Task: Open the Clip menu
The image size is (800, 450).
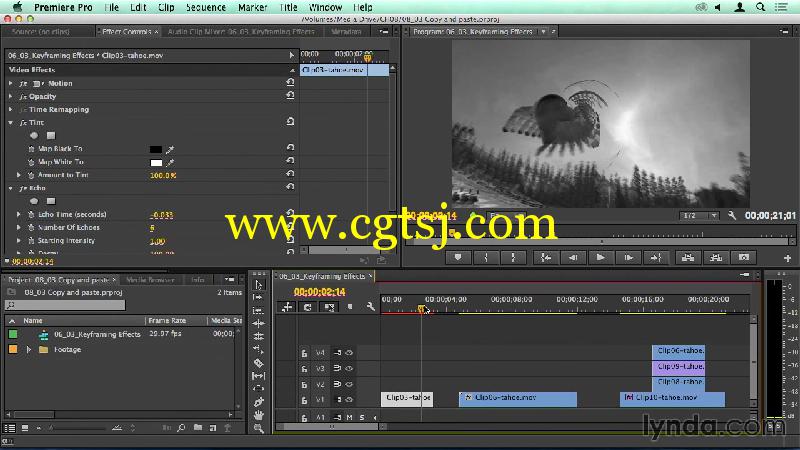Action: 166,7
